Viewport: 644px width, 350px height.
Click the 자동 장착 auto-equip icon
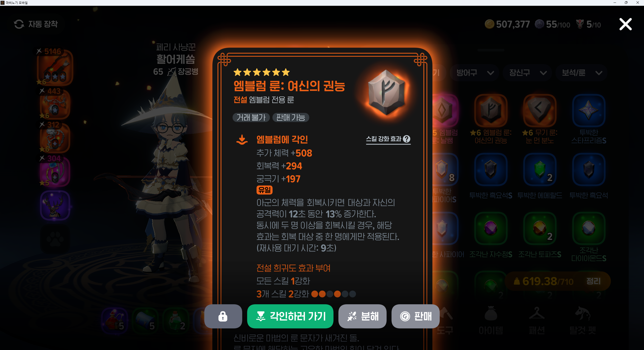[x=19, y=24]
